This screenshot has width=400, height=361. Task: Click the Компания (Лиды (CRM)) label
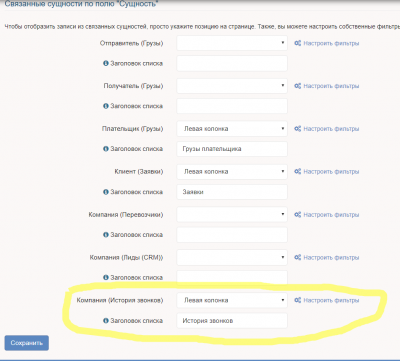click(127, 257)
